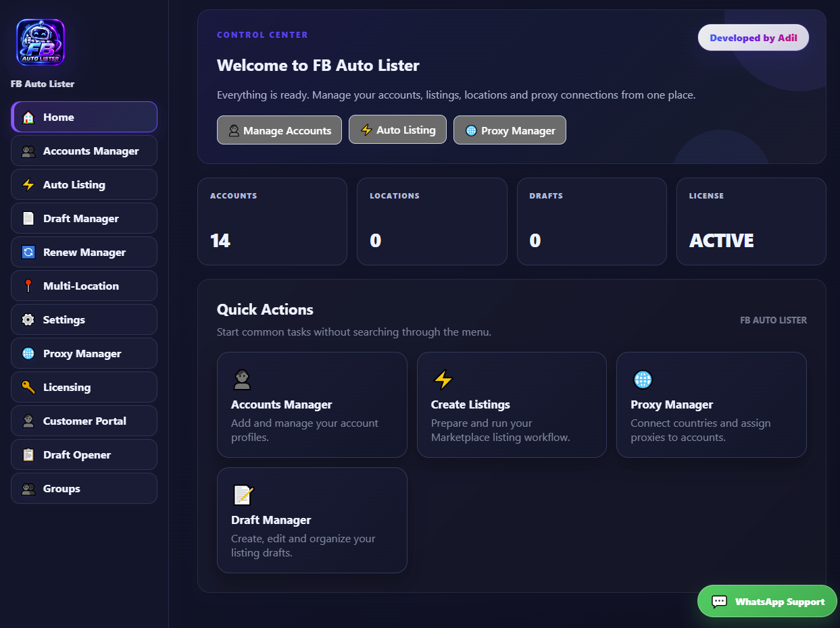This screenshot has width=840, height=628.
Task: Click the house icon beside Home
Action: (28, 117)
